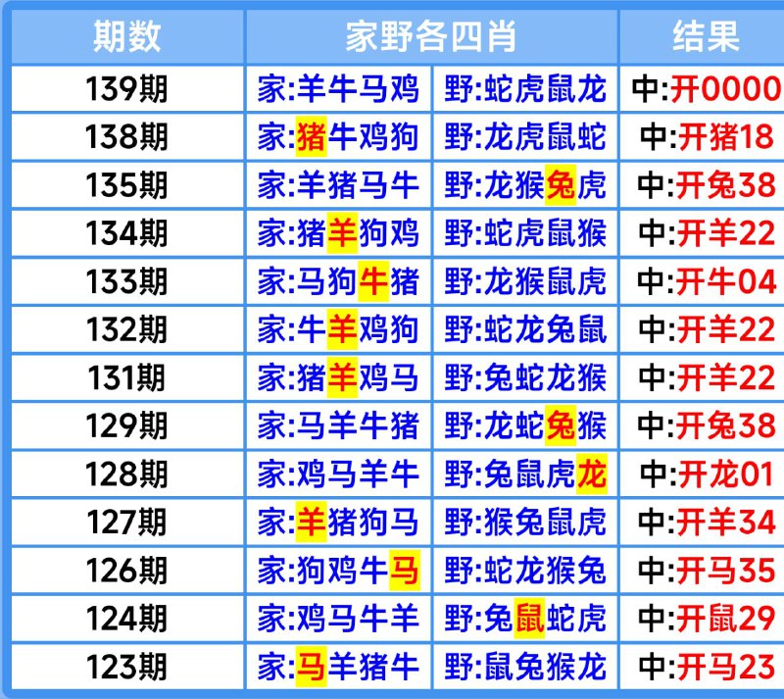The image size is (784, 699).
Task: Select the 135期 cell
Action: tap(127, 185)
